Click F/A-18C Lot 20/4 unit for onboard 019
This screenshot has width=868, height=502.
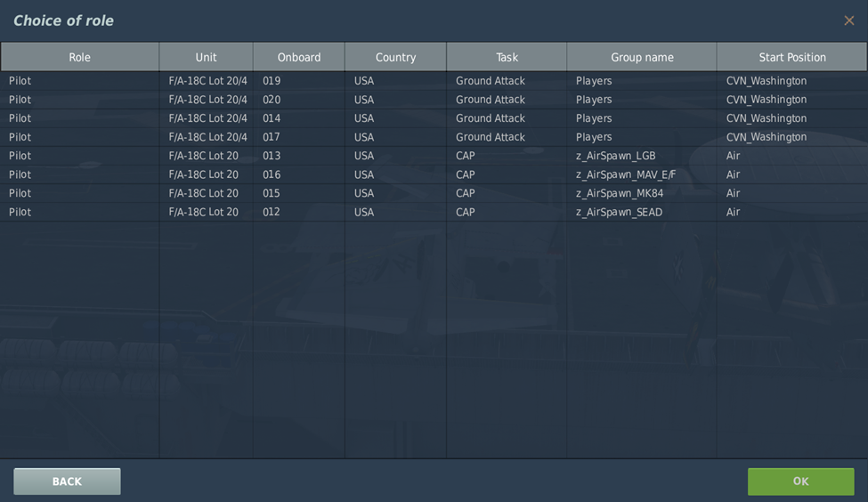(x=207, y=81)
